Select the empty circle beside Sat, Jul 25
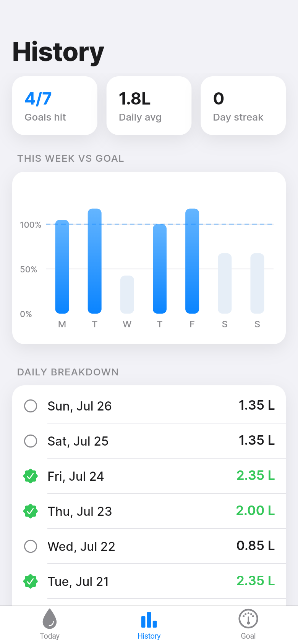This screenshot has height=644, width=298. 31,441
